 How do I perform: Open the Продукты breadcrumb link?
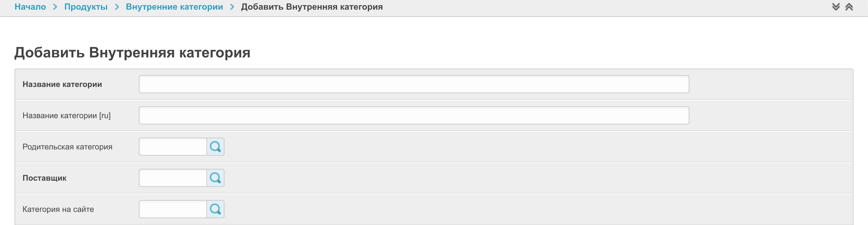(x=86, y=7)
